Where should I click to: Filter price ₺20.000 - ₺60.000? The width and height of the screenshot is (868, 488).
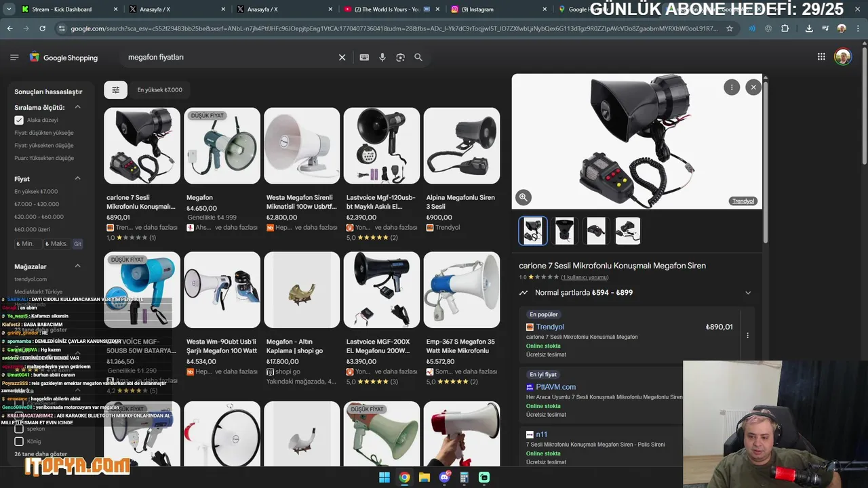click(39, 217)
